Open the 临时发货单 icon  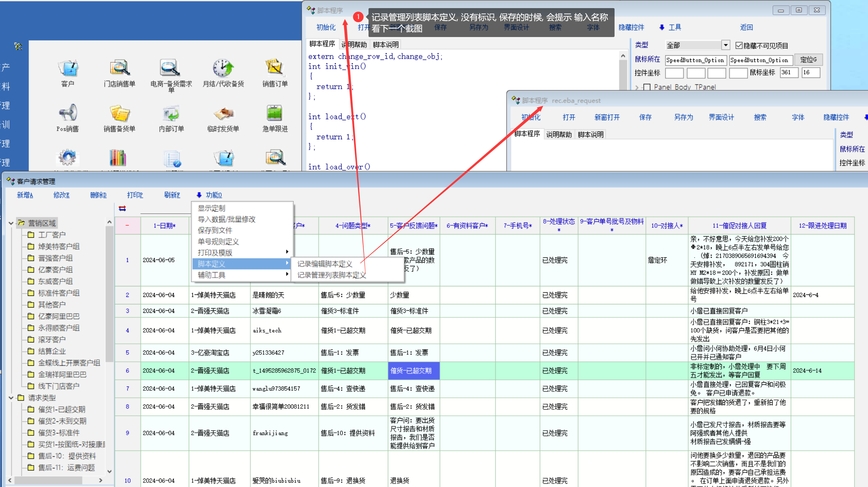pyautogui.click(x=223, y=114)
